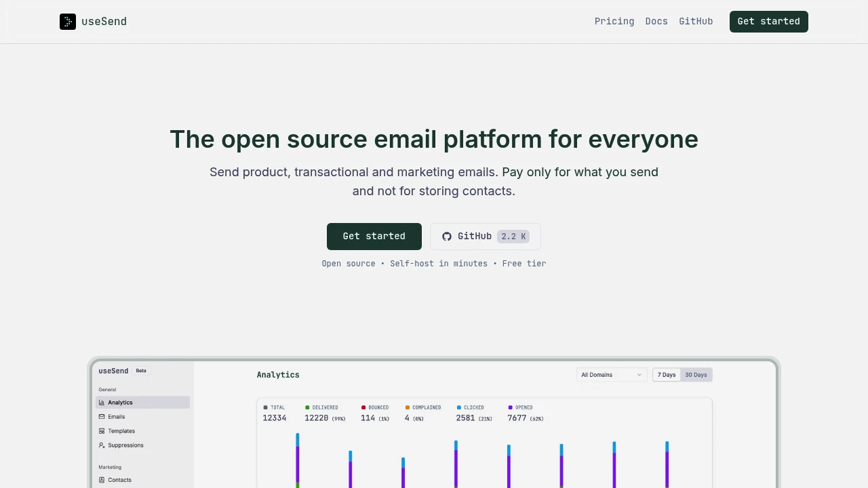
Task: Click the Analytics chart icon in sidebar
Action: click(102, 403)
